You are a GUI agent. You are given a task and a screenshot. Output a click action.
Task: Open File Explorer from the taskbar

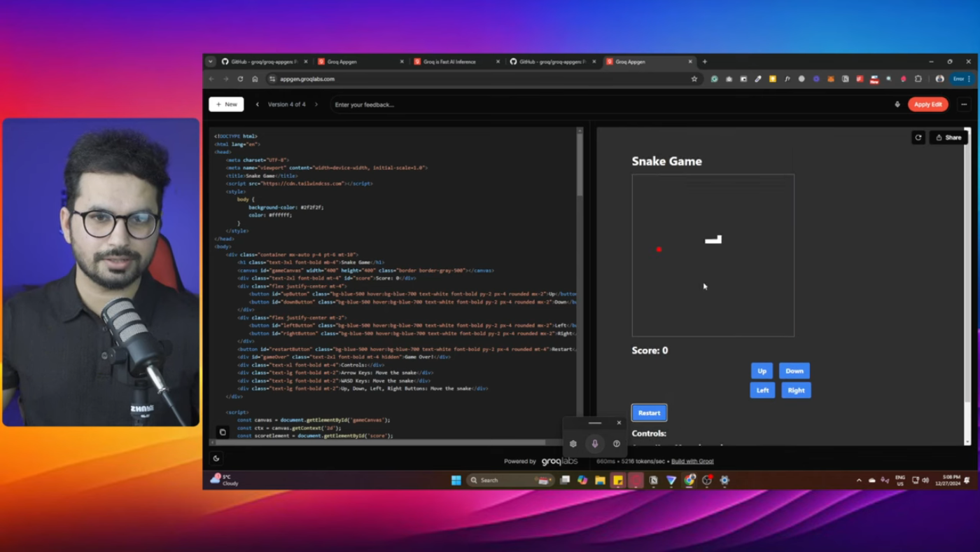600,480
